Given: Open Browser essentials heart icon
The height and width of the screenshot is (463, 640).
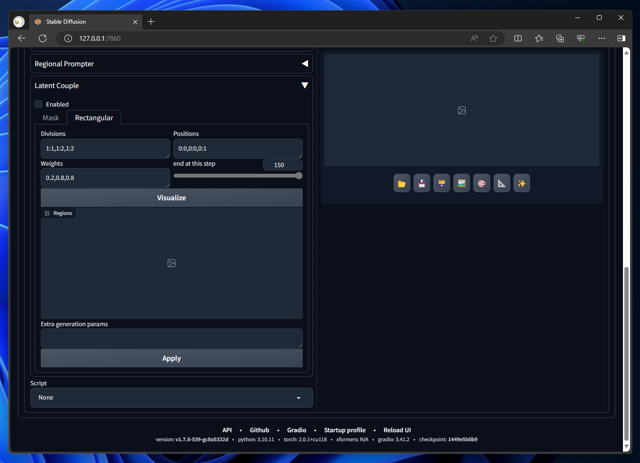Looking at the screenshot, I should coord(580,38).
